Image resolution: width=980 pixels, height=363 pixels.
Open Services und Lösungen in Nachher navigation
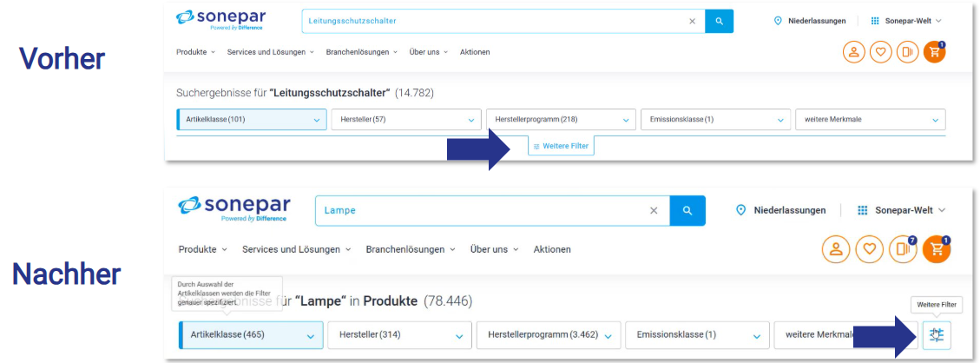296,249
